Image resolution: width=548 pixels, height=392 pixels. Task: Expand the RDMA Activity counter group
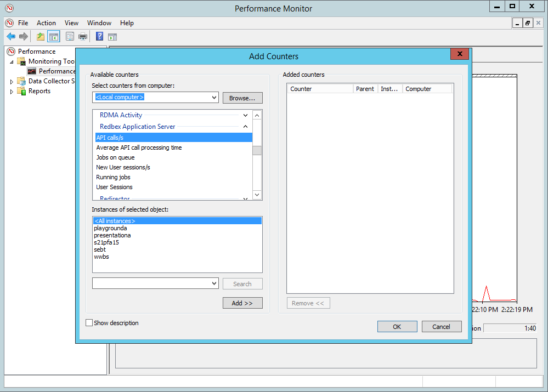pos(246,115)
